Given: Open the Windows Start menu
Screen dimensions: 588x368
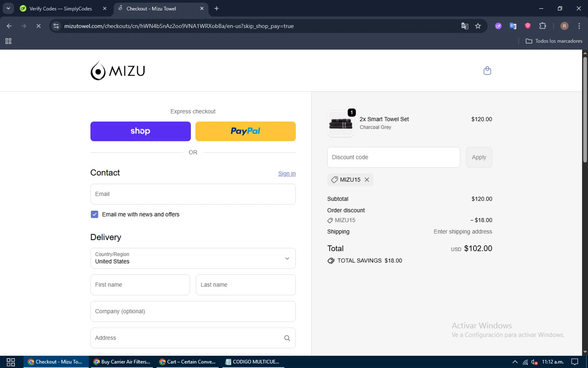Looking at the screenshot, I should (11, 362).
